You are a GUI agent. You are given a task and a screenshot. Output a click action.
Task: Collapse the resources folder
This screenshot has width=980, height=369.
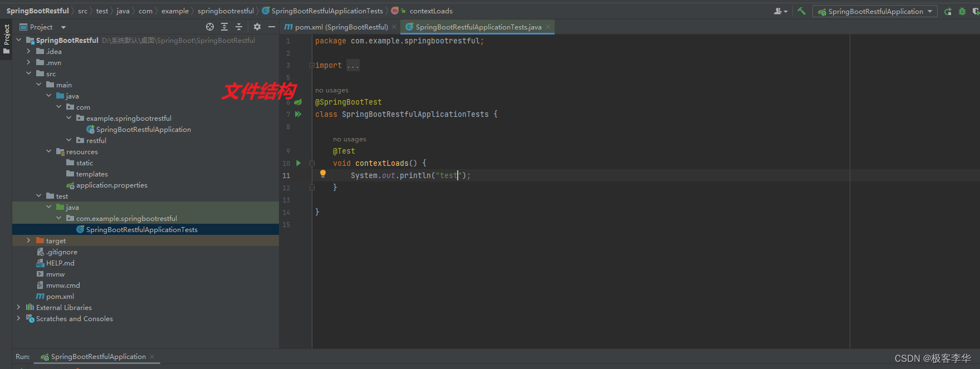pos(48,151)
